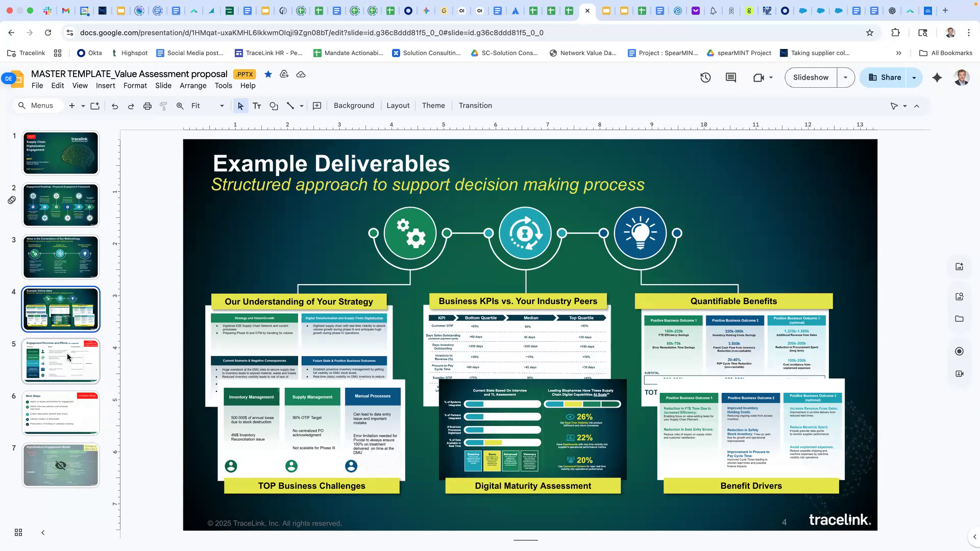Select the Text box tool
Viewport: 980px width, 551px height.
pyautogui.click(x=257, y=106)
